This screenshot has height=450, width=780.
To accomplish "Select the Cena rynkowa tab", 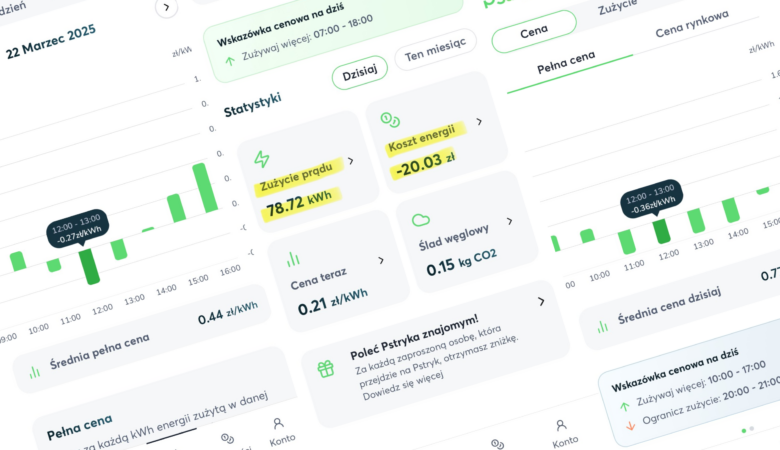I will click(x=692, y=24).
